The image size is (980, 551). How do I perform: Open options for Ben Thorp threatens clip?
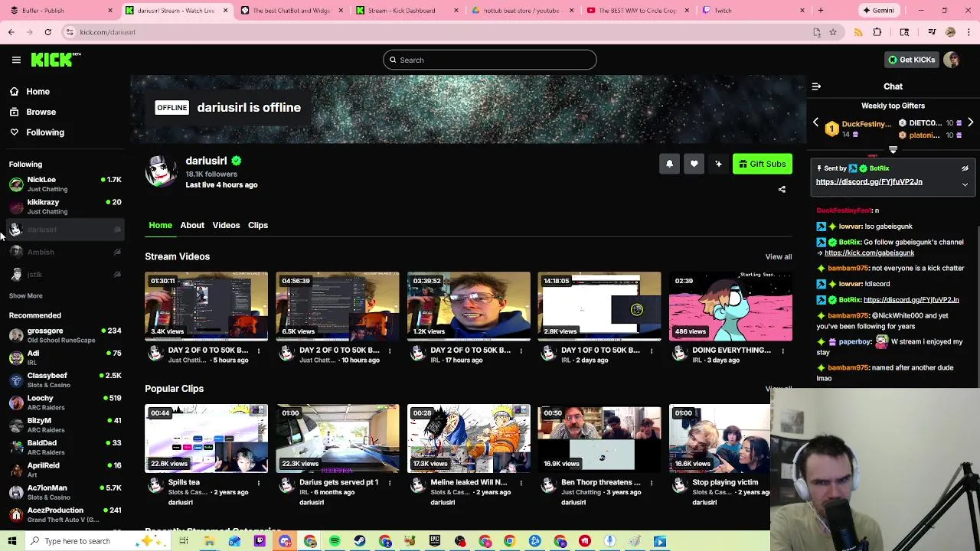(652, 483)
